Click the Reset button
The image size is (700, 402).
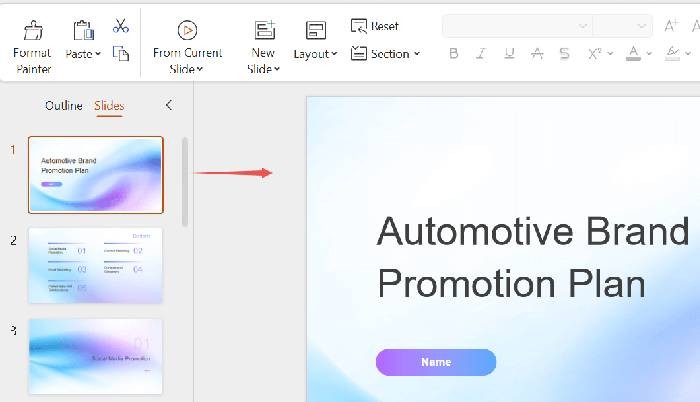pos(375,26)
